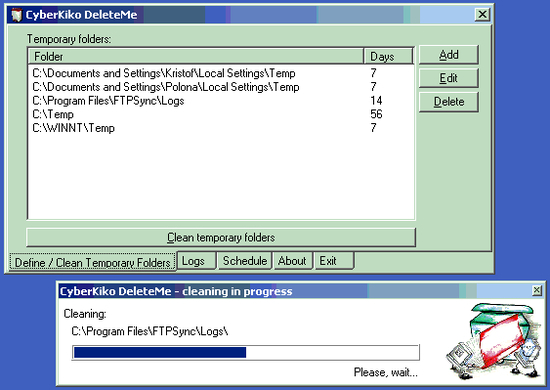Select the Polona Local Settings\Temp row

pyautogui.click(x=221, y=87)
